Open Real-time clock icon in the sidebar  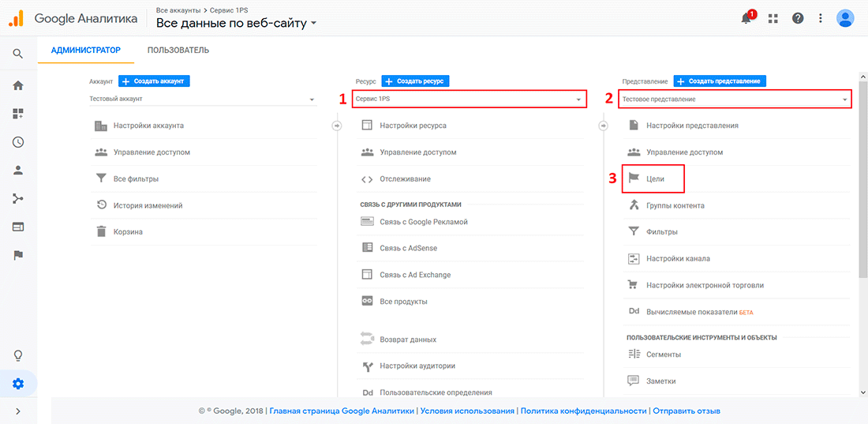click(x=18, y=142)
